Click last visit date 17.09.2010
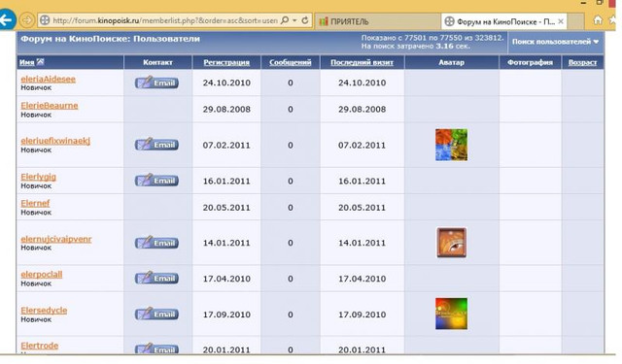This screenshot has width=622, height=364. 362,314
